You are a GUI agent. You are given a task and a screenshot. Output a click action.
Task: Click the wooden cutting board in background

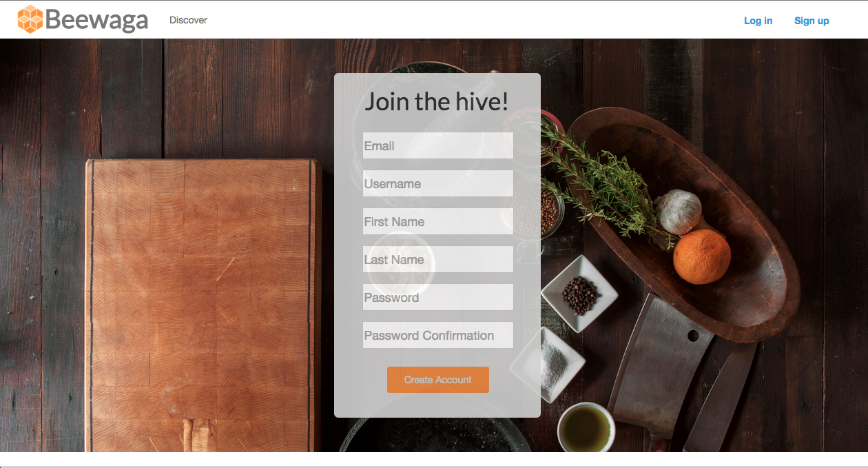click(x=203, y=303)
